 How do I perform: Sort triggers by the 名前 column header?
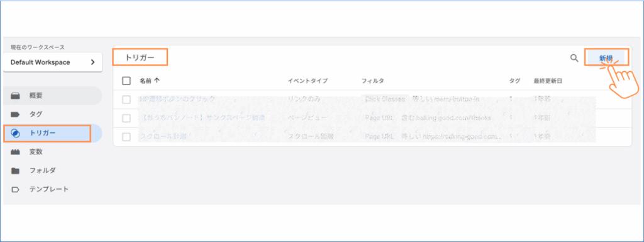pos(150,81)
